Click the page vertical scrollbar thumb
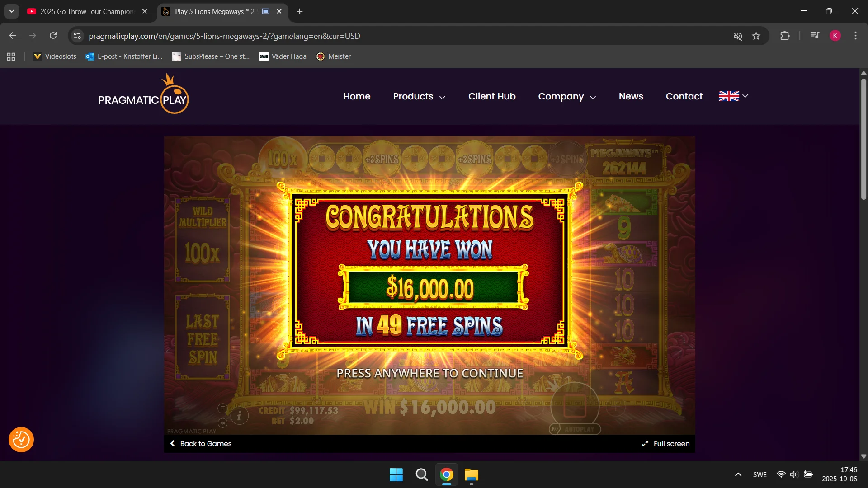 pos(863,139)
